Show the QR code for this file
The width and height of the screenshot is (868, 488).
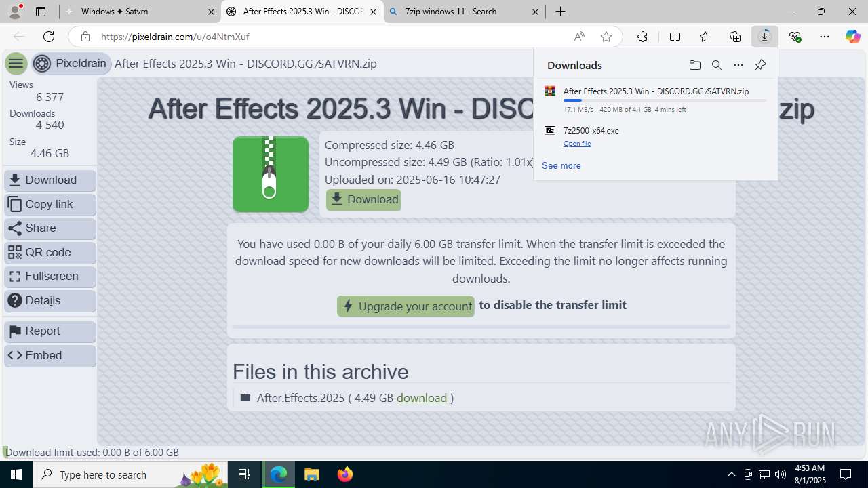coord(50,253)
